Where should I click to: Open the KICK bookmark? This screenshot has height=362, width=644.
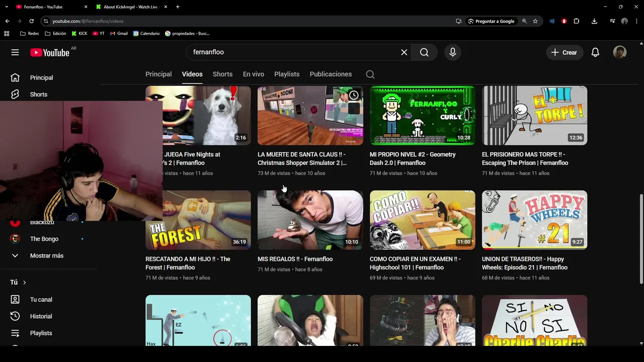(79, 34)
